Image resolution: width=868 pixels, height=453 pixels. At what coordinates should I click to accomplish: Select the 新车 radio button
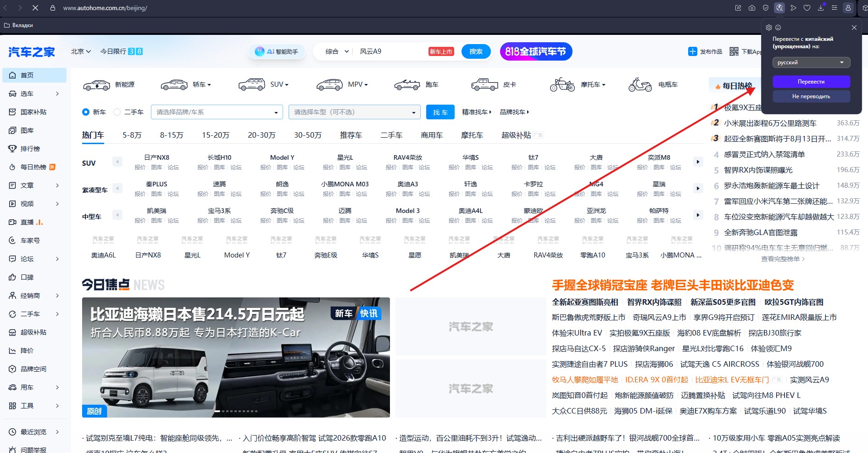coord(86,112)
